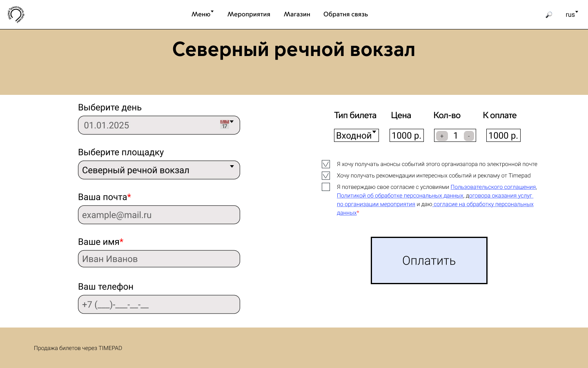The width and height of the screenshot is (588, 368).
Task: Open the Входной ticket type dropdown
Action: pos(356,135)
